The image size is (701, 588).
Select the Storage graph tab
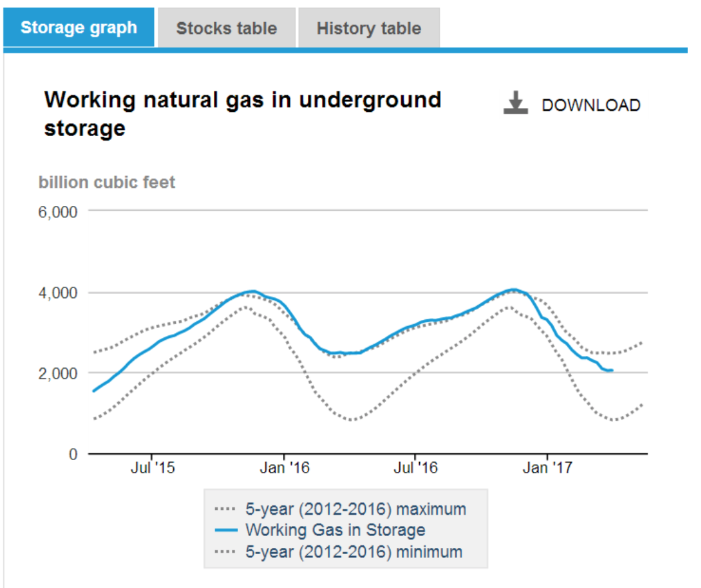click(79, 28)
